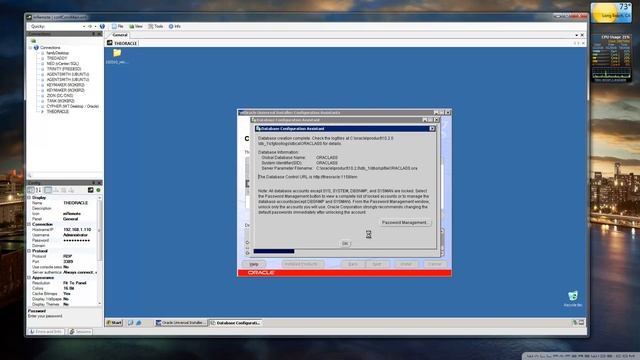640x360 pixels.
Task: Click the Internet Explorer quick launch icon
Action: [138, 323]
